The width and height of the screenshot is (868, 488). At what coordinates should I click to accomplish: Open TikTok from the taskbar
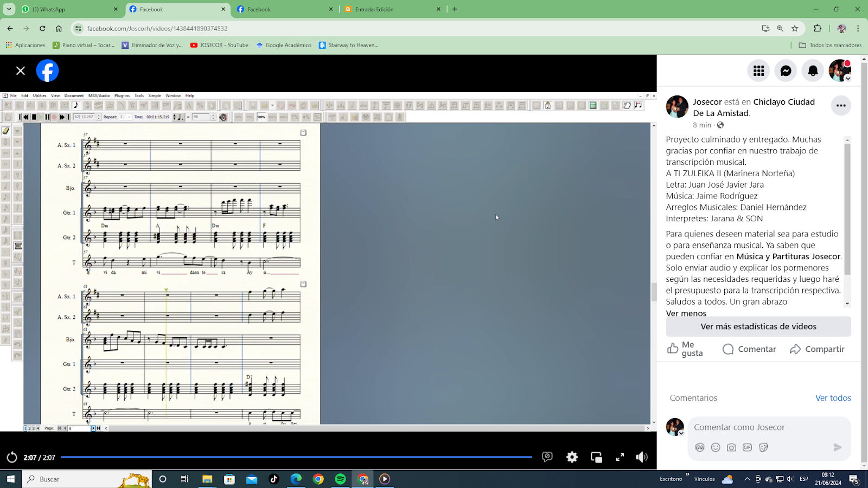[273, 479]
